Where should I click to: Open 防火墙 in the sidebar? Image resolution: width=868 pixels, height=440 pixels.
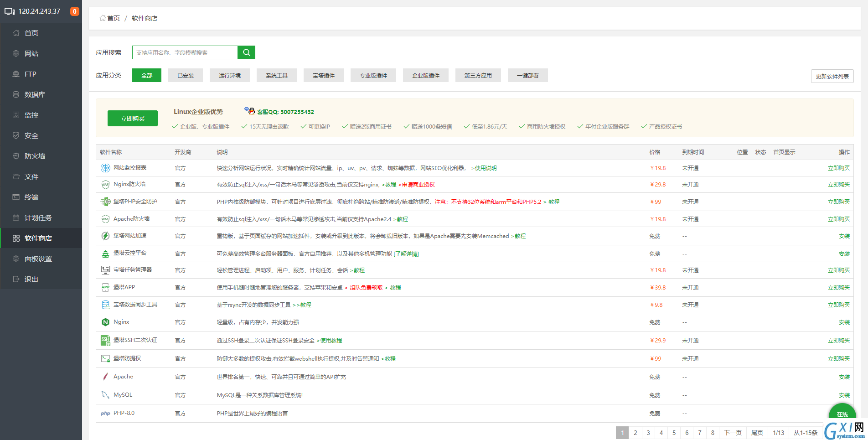tap(41, 156)
